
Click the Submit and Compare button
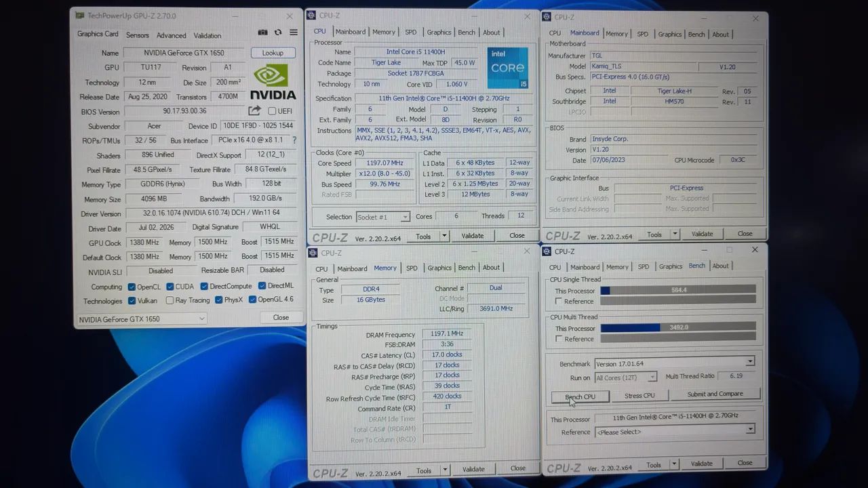pos(715,394)
